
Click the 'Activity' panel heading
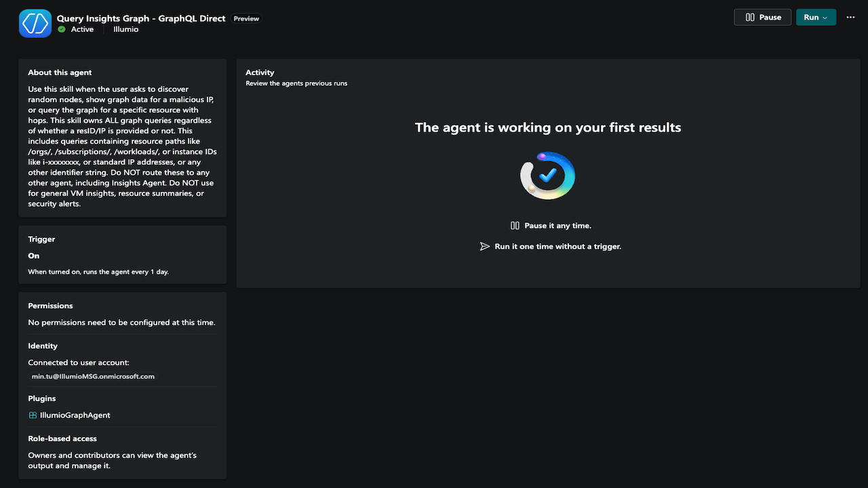coord(260,73)
